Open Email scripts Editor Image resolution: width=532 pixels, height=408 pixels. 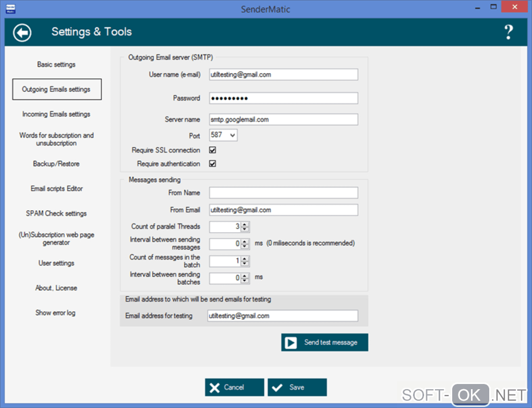coord(57,188)
